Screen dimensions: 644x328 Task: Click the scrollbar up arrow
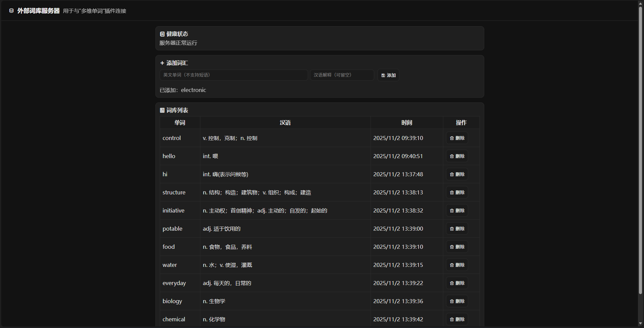coord(640,3)
